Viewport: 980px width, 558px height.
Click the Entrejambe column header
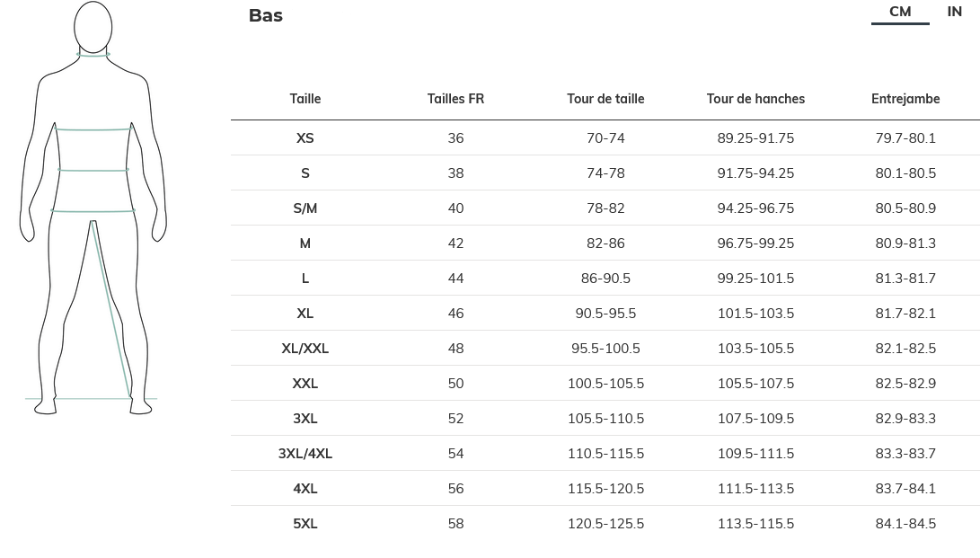905,99
